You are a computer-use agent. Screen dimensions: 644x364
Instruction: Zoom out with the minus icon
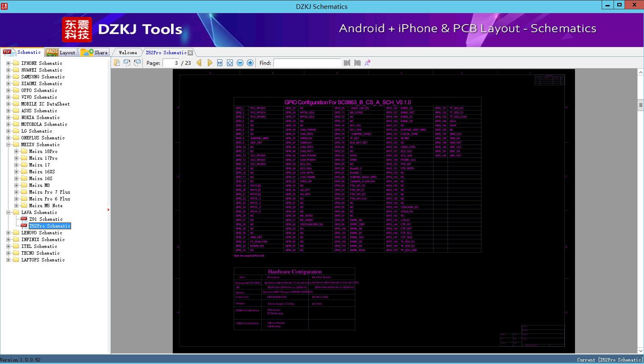pyautogui.click(x=240, y=63)
